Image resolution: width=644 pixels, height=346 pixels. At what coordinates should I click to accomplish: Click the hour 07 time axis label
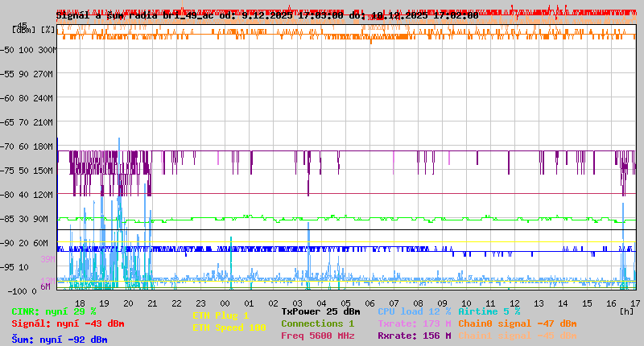[394, 303]
